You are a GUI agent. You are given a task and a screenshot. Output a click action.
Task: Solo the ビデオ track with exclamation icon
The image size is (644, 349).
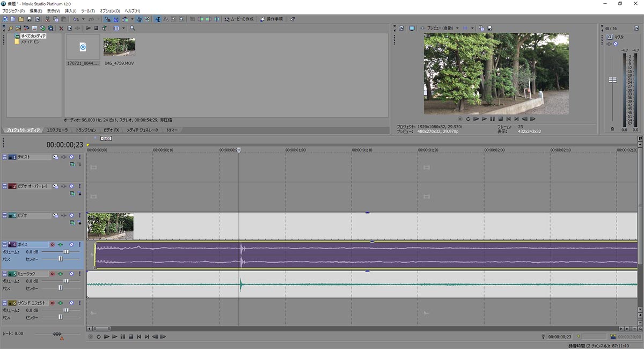(x=79, y=215)
